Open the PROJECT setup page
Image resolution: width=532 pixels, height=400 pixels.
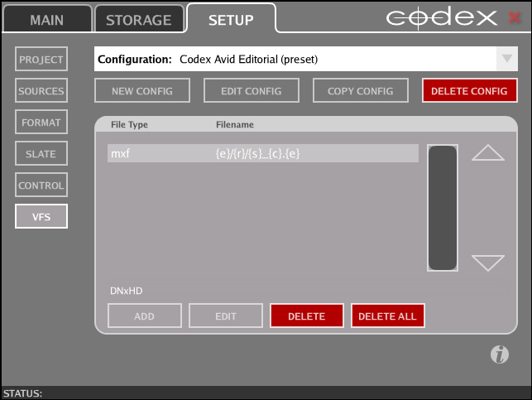41,59
